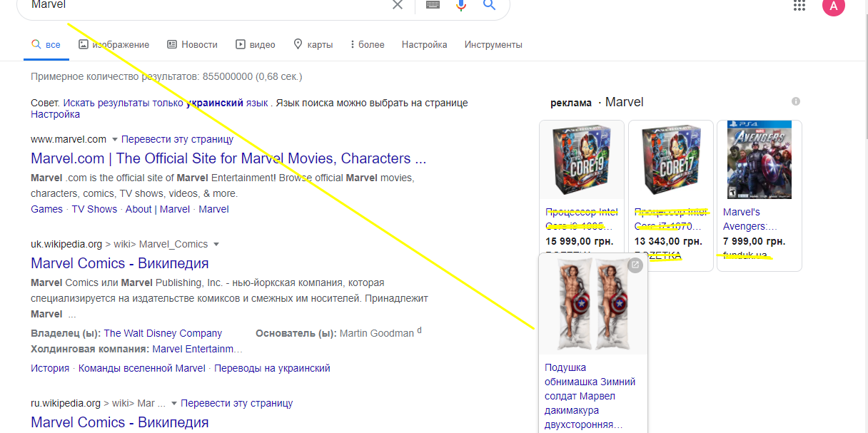Image resolution: width=868 pixels, height=433 pixels.
Task: Switch to the 'видео' tab
Action: [x=256, y=44]
